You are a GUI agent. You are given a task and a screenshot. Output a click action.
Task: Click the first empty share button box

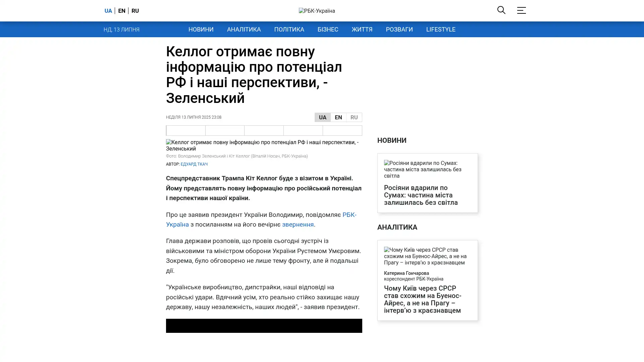click(x=186, y=130)
